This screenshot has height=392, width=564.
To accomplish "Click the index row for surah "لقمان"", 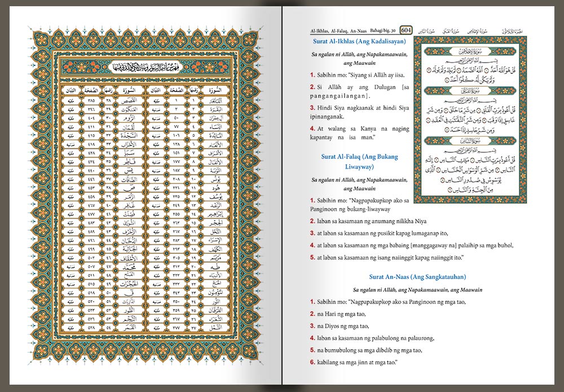I will [x=104, y=127].
